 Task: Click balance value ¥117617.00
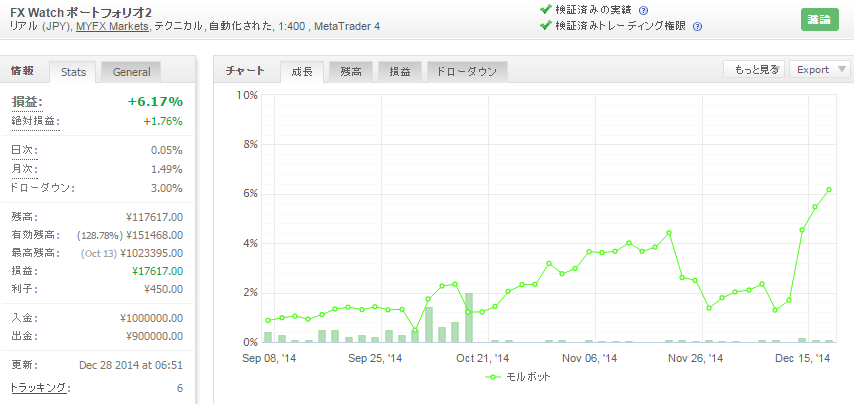coord(154,217)
